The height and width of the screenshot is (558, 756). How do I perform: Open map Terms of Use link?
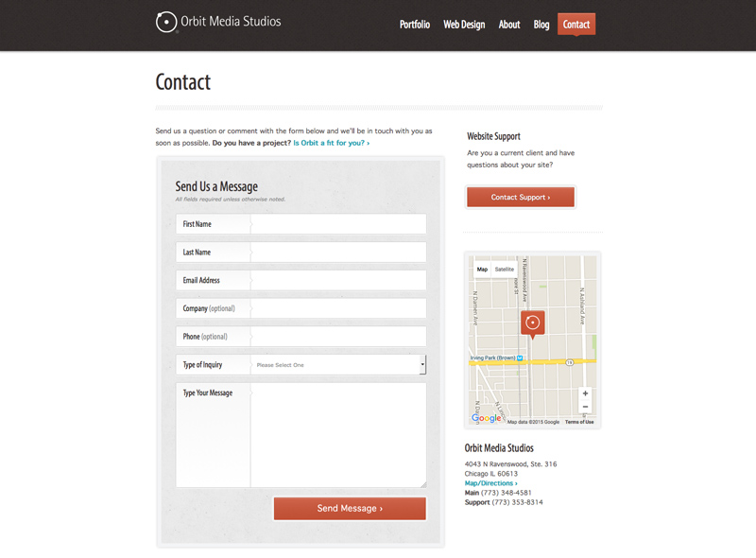click(x=579, y=422)
